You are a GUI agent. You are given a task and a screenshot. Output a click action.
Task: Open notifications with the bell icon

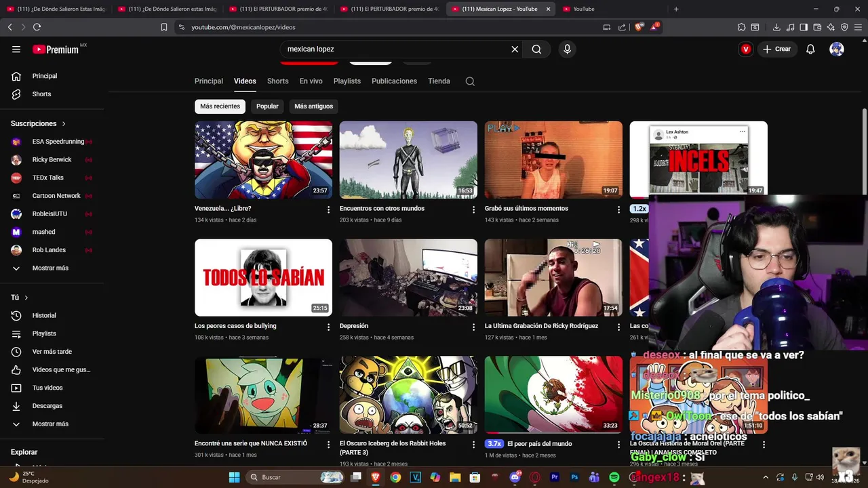coord(810,49)
